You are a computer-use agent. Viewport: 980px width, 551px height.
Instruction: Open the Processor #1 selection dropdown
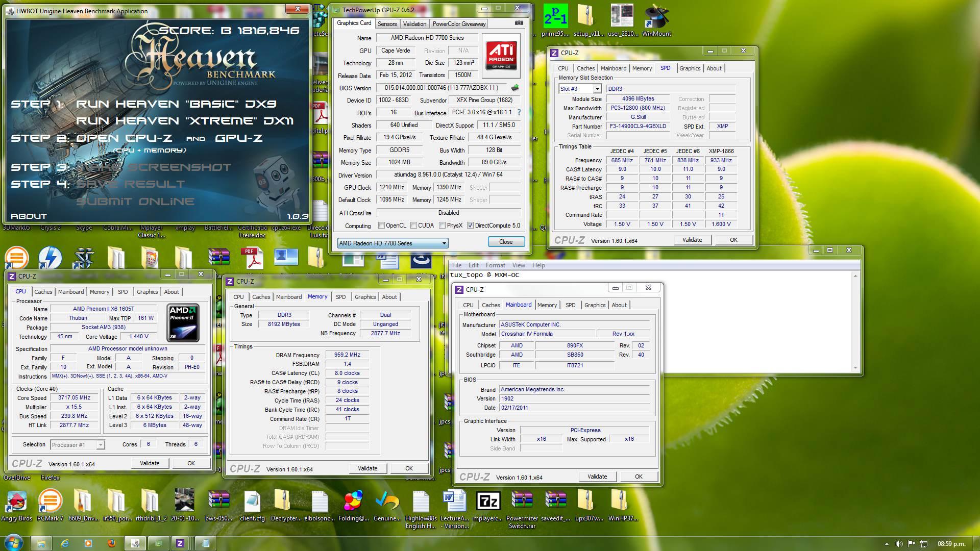[78, 445]
